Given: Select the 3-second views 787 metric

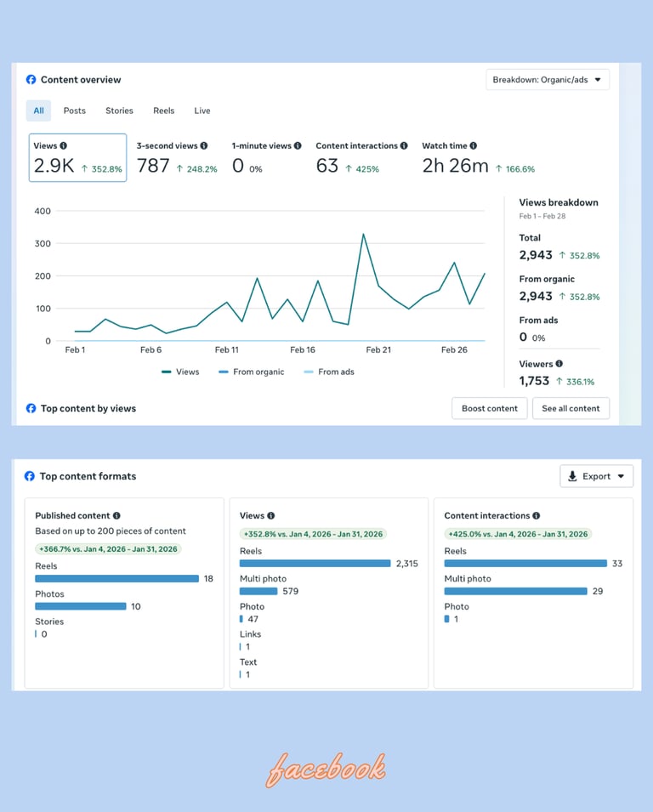Looking at the screenshot, I should [177, 158].
